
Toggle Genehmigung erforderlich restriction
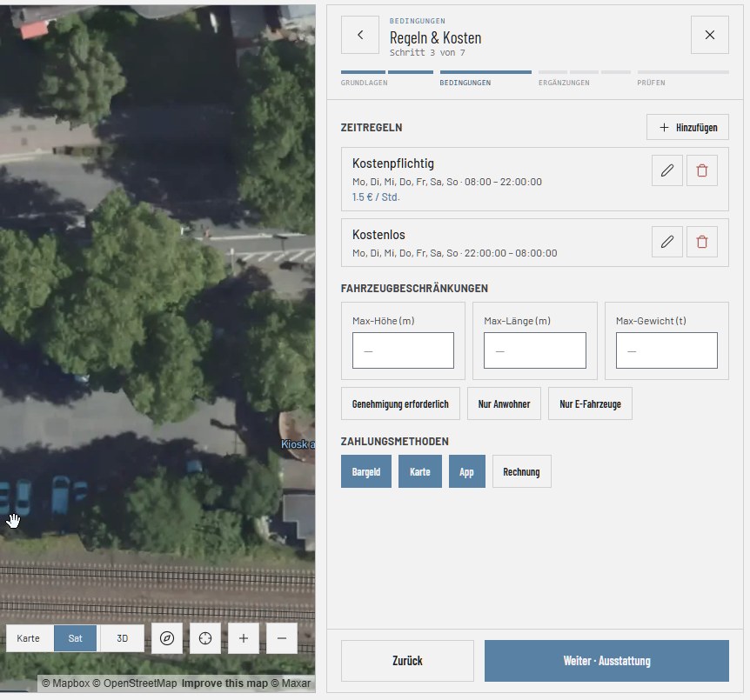400,403
